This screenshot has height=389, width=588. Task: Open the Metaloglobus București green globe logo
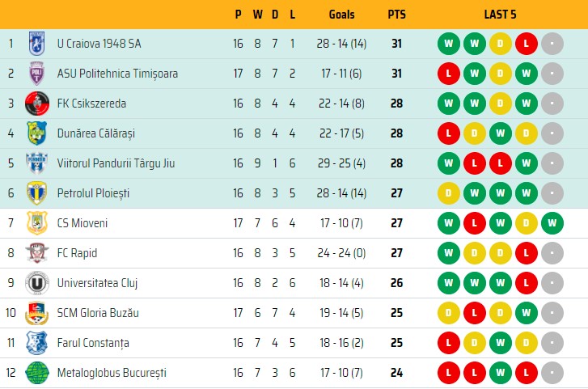(x=36, y=373)
